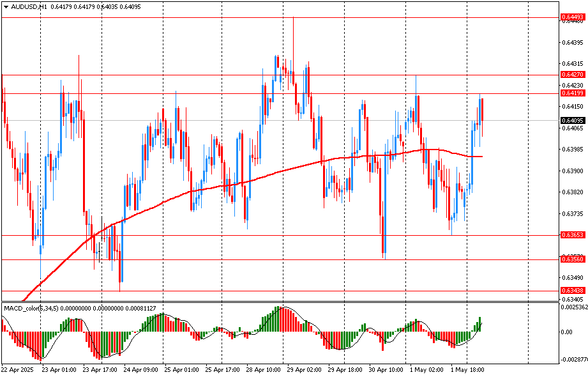Select the red 0.63653 price level tag
This screenshot has width=588, height=377.
point(572,235)
